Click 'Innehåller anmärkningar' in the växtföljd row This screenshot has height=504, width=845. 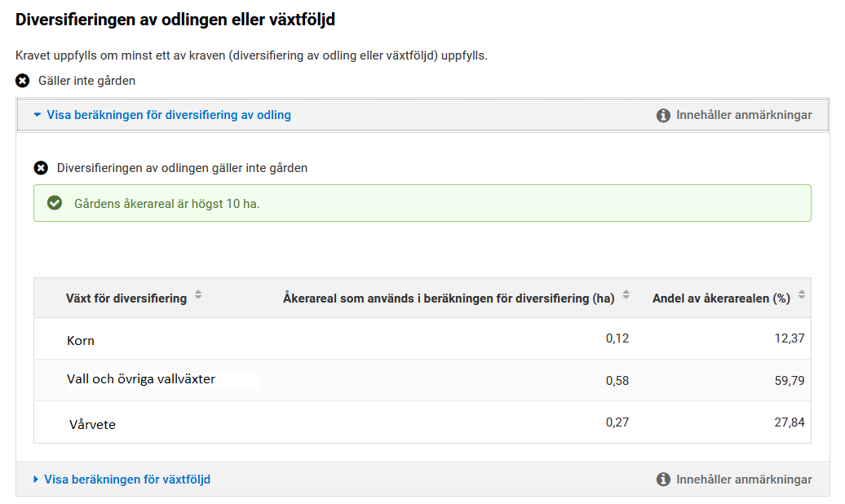pyautogui.click(x=743, y=480)
